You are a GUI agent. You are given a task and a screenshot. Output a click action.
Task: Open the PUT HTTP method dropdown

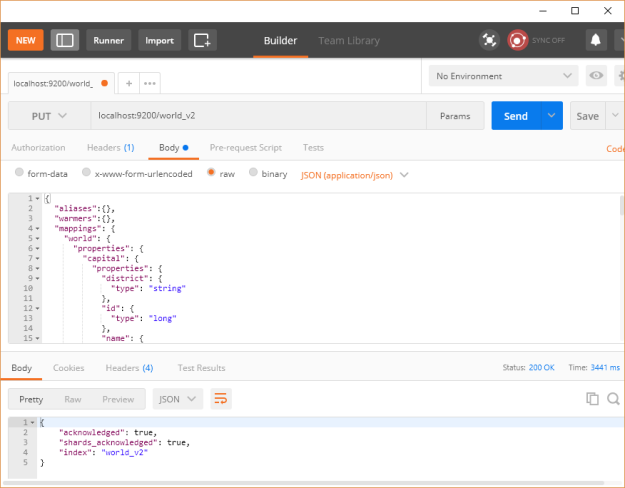click(x=49, y=116)
